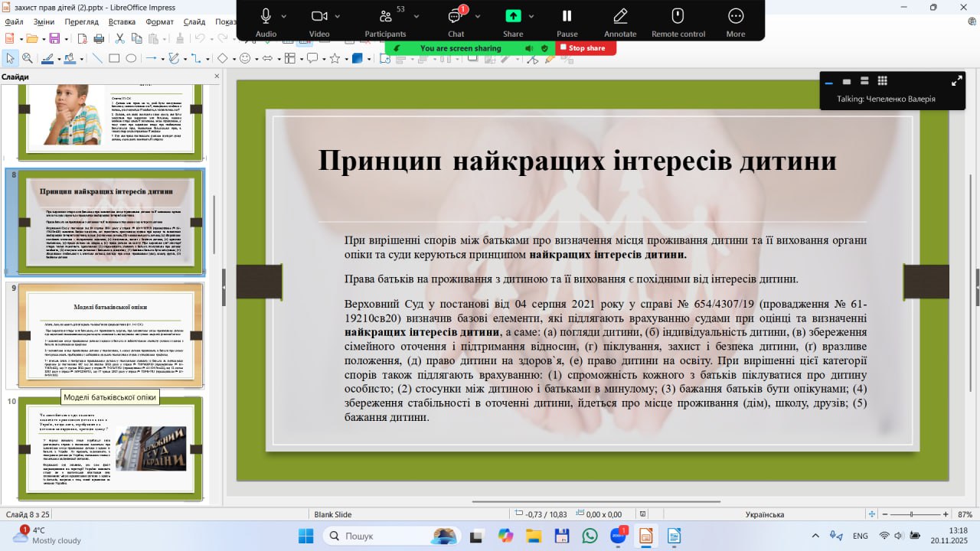Pick the Rectangle shape tool
The height and width of the screenshot is (551, 980).
(x=114, y=58)
